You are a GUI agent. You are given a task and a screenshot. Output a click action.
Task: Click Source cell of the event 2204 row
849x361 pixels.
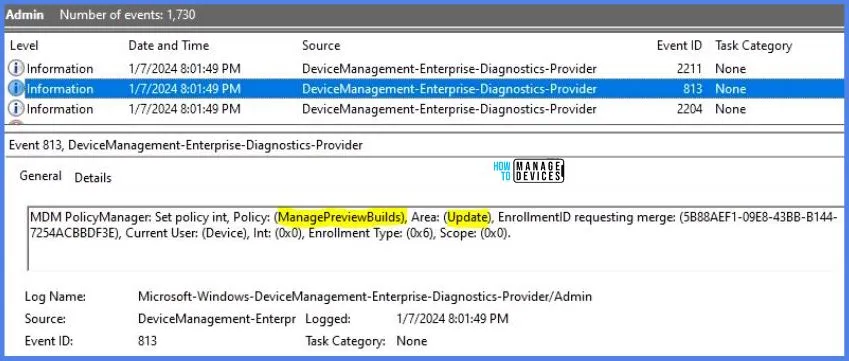[449, 109]
